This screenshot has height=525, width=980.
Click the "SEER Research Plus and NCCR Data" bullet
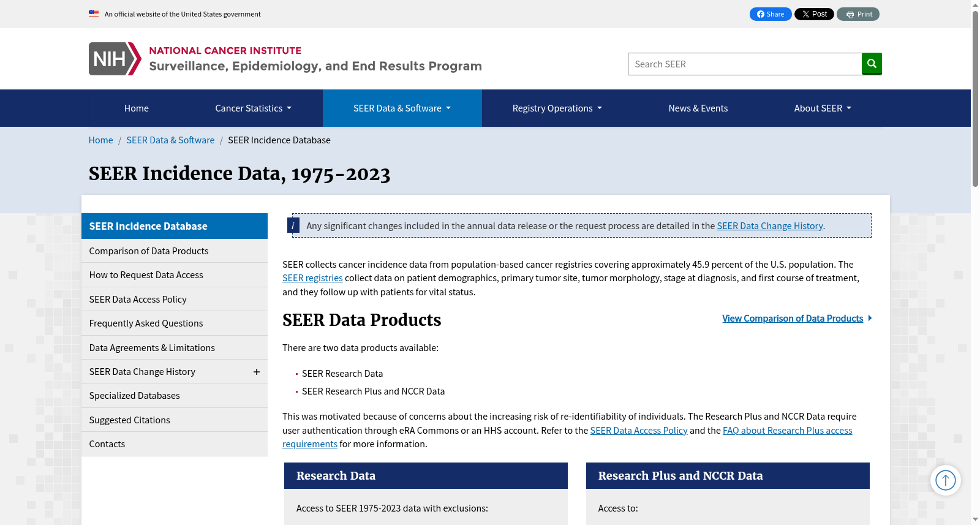point(374,391)
